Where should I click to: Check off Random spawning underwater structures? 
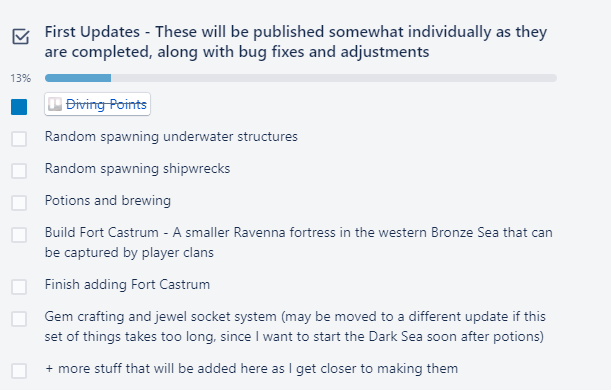point(19,139)
